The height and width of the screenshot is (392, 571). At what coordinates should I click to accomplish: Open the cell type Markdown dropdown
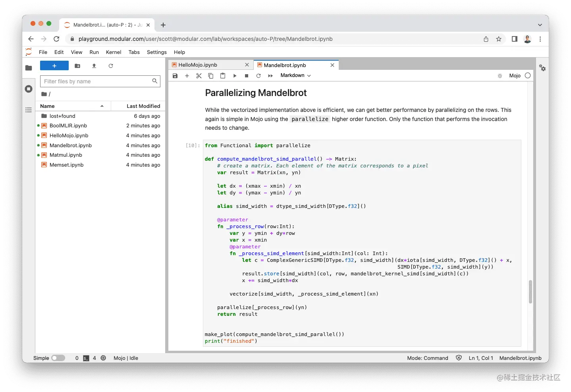tap(295, 75)
